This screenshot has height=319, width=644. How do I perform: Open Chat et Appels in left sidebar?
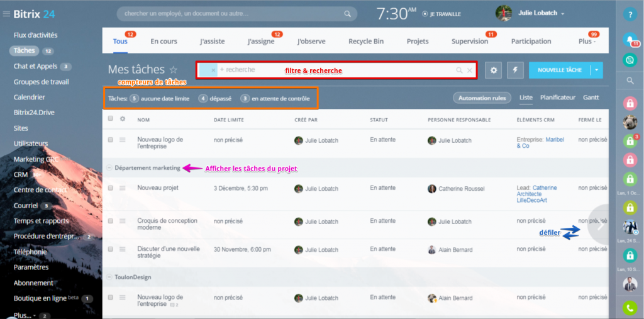(x=35, y=66)
